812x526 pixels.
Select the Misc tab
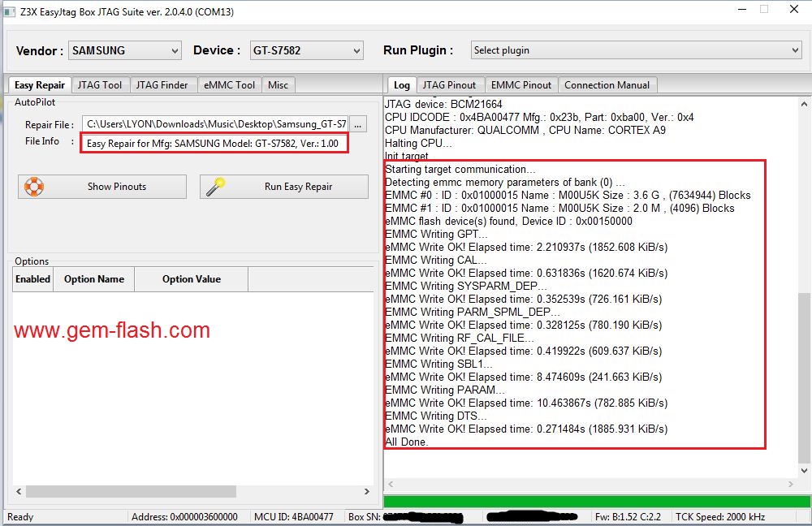(x=278, y=85)
